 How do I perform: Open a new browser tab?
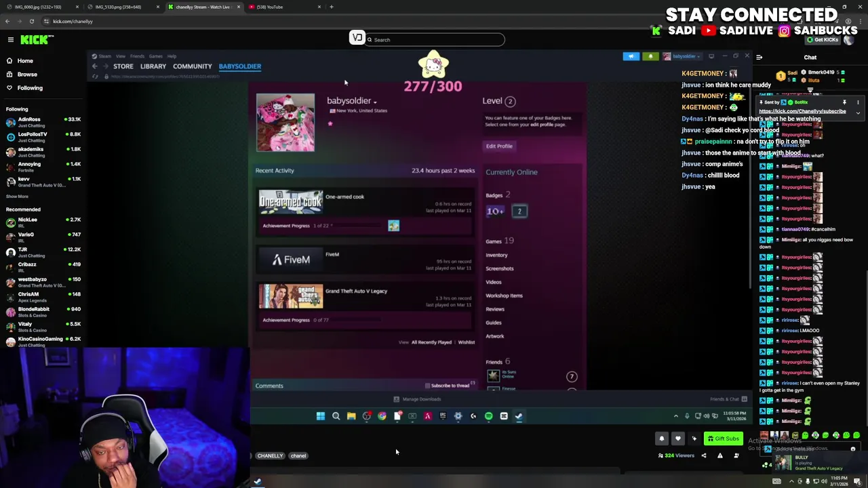point(332,7)
